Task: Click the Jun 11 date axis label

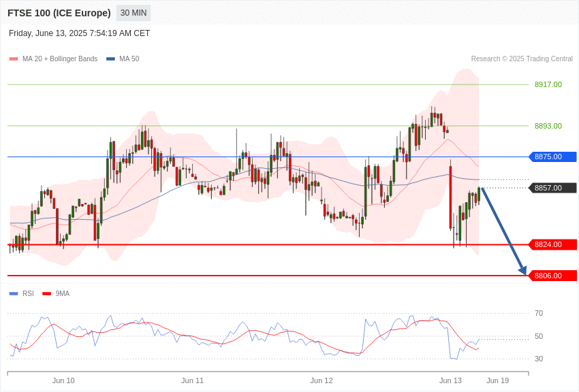Action: click(x=192, y=380)
